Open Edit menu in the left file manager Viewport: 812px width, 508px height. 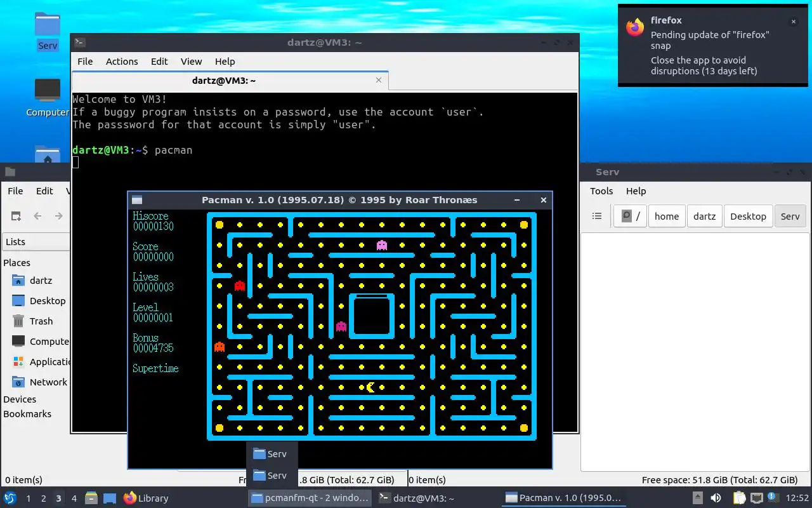tap(44, 191)
